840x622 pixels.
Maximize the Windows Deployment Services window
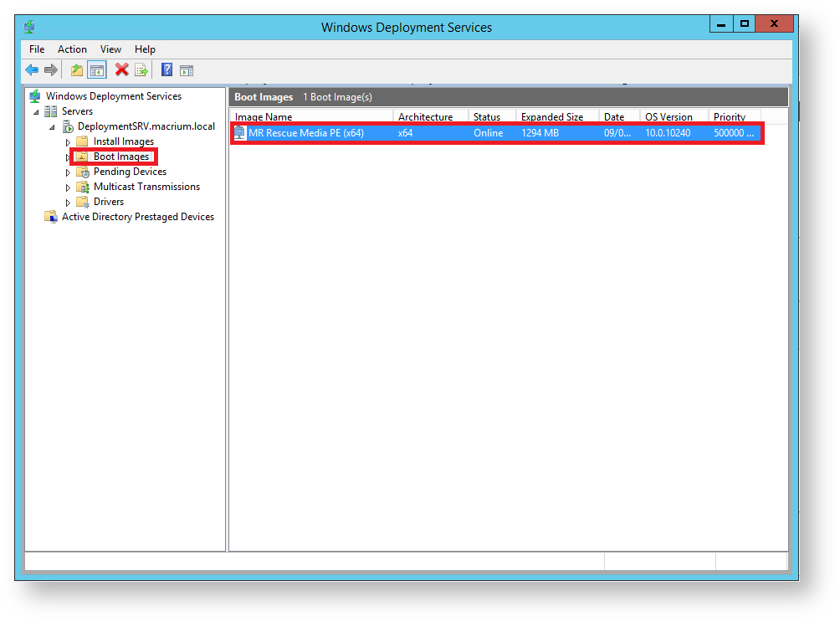(x=744, y=24)
